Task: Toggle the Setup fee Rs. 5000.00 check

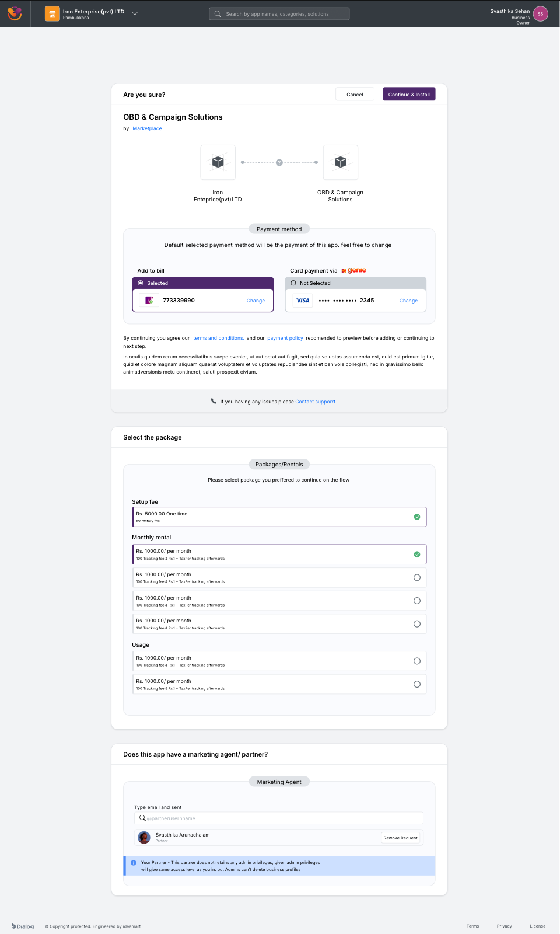Action: (417, 517)
